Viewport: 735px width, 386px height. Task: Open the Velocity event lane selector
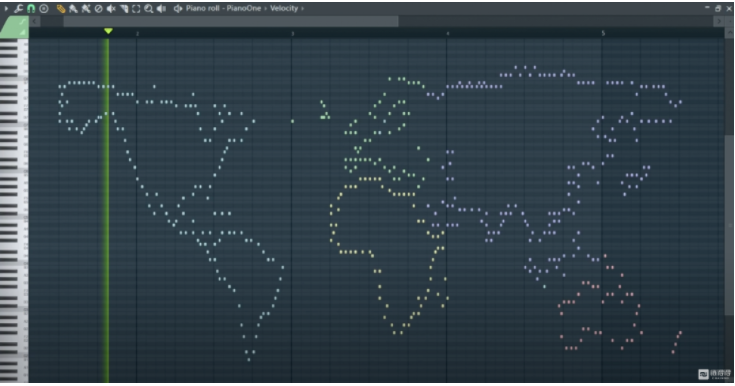pos(284,8)
